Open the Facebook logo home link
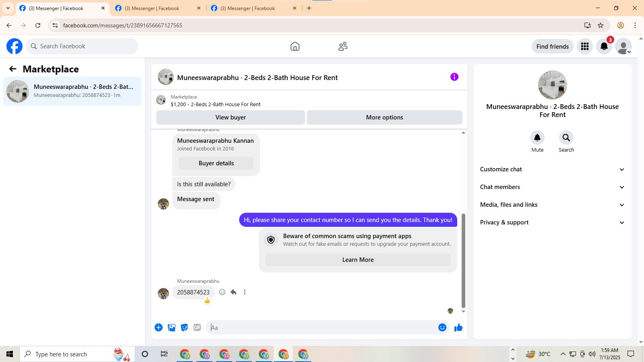The width and height of the screenshot is (644, 362). tap(14, 46)
